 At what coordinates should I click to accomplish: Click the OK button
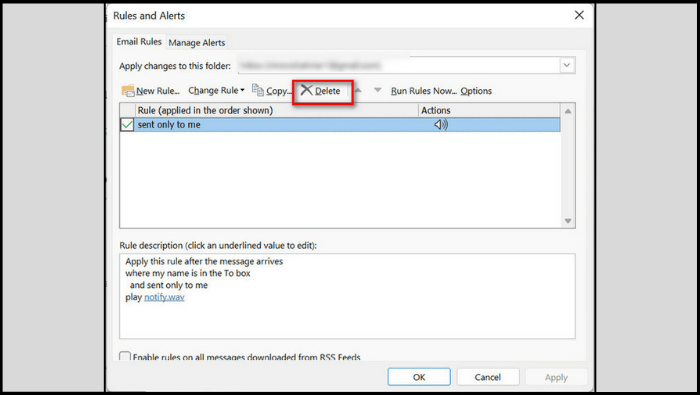[419, 377]
